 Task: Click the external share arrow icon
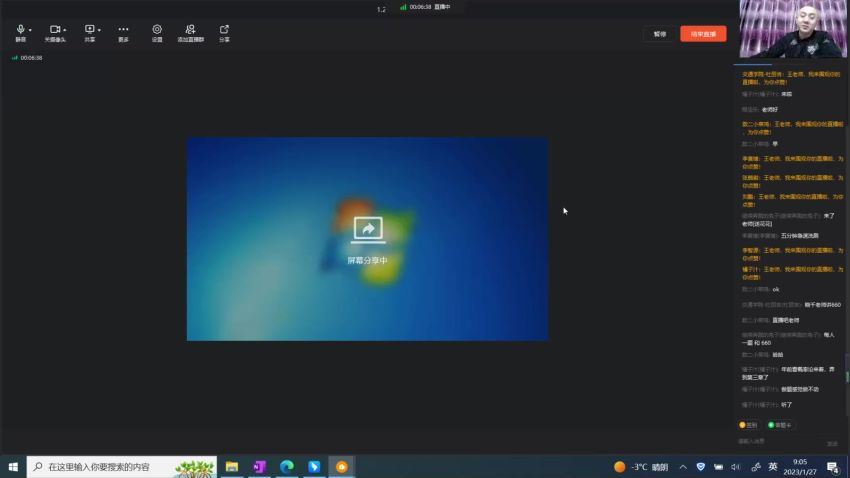click(224, 29)
